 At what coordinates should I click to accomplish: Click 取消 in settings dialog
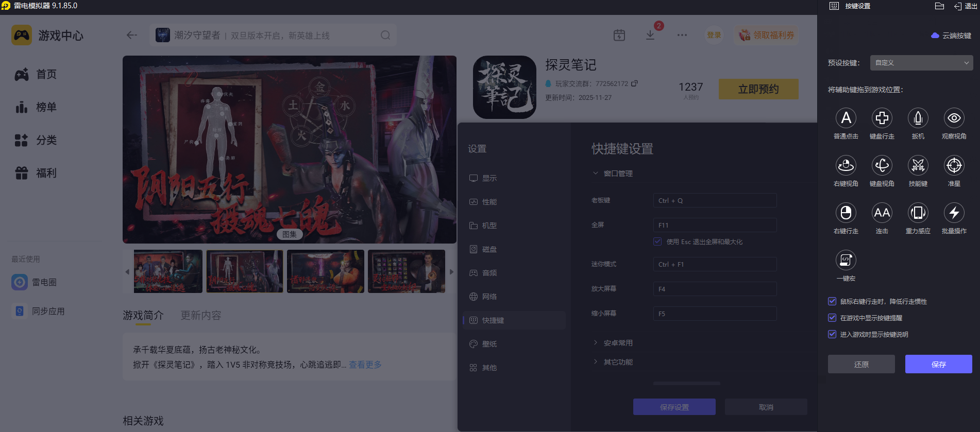[x=766, y=407]
